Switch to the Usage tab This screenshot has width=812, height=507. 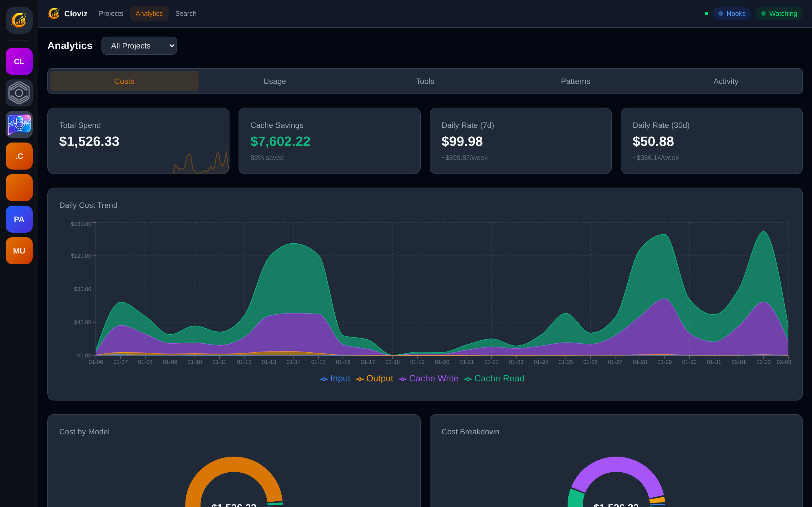pos(274,81)
